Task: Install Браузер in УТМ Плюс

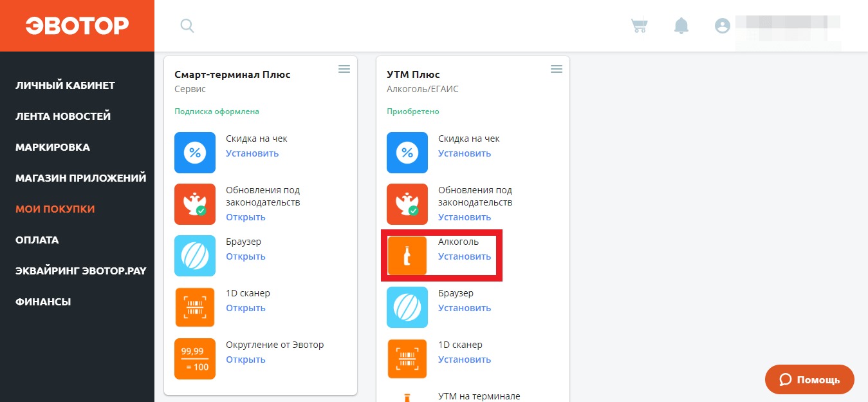Action: pyautogui.click(x=465, y=308)
